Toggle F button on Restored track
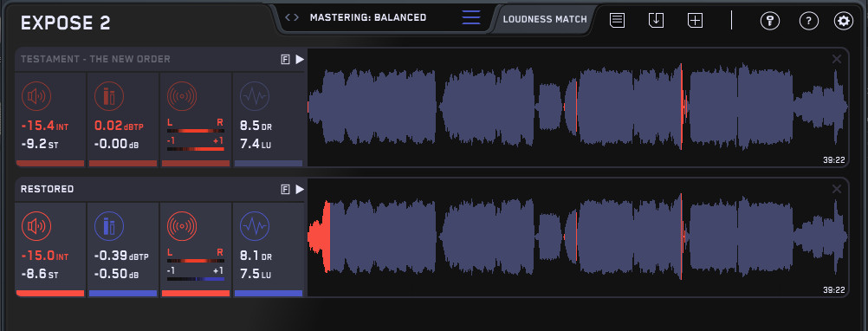The height and width of the screenshot is (331, 868). (x=286, y=189)
